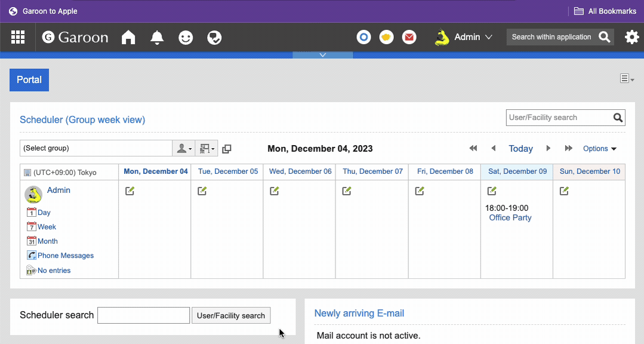
Task: Jump to the next week arrow
Action: [568, 148]
